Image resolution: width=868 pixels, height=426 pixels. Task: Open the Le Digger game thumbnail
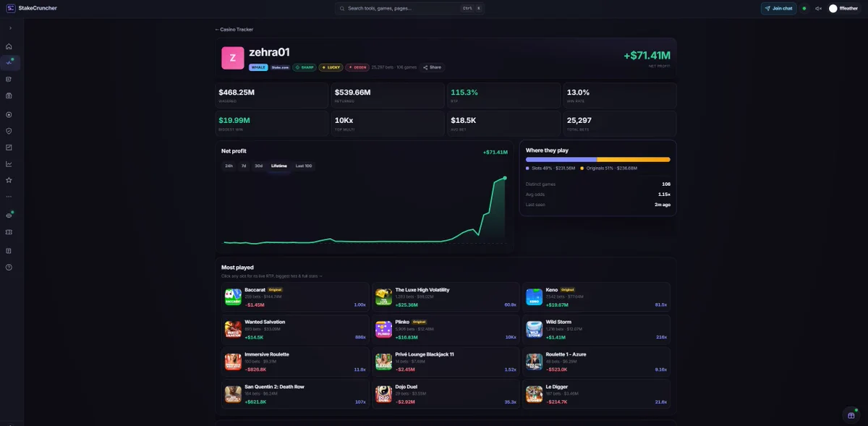click(x=534, y=393)
